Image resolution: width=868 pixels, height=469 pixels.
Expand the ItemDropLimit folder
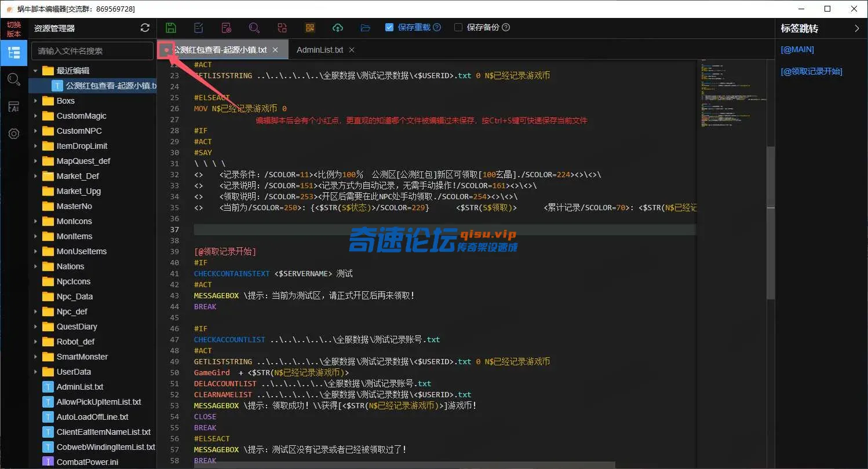click(x=35, y=146)
